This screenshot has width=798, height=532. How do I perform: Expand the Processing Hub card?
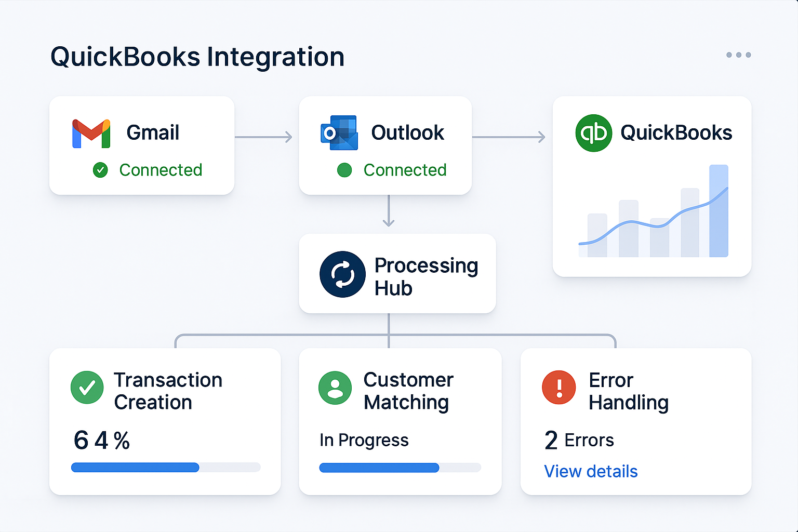pyautogui.click(x=397, y=274)
